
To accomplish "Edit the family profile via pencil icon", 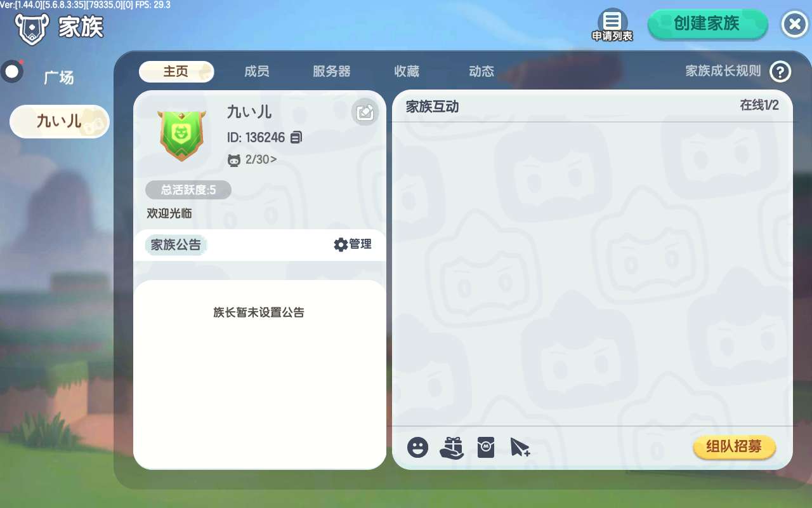I will (x=365, y=112).
